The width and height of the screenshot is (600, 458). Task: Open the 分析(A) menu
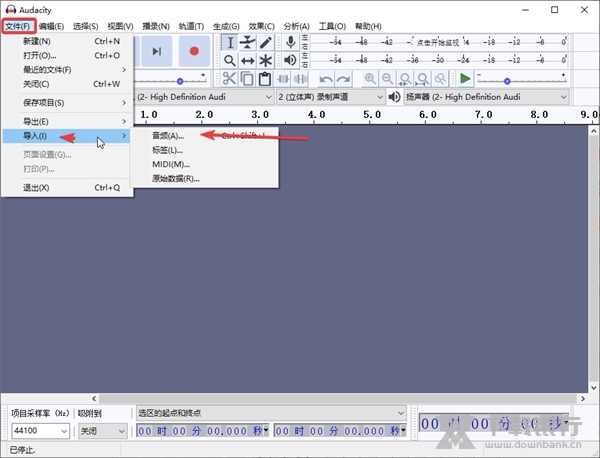click(297, 26)
